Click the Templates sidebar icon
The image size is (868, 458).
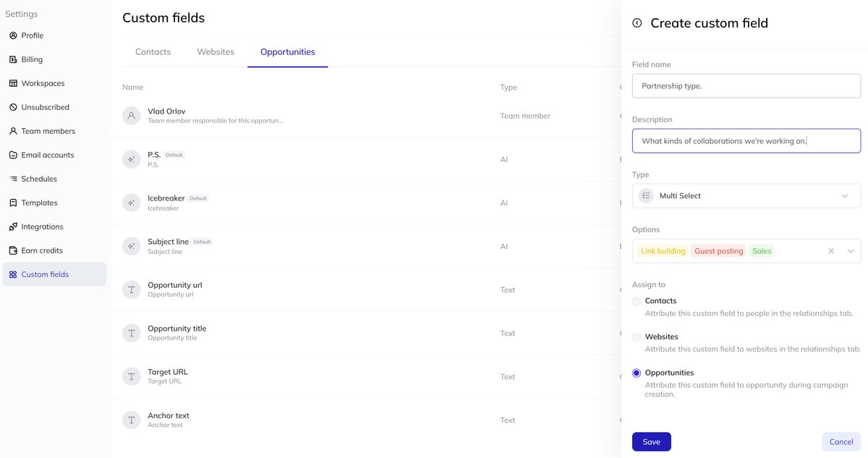point(13,203)
